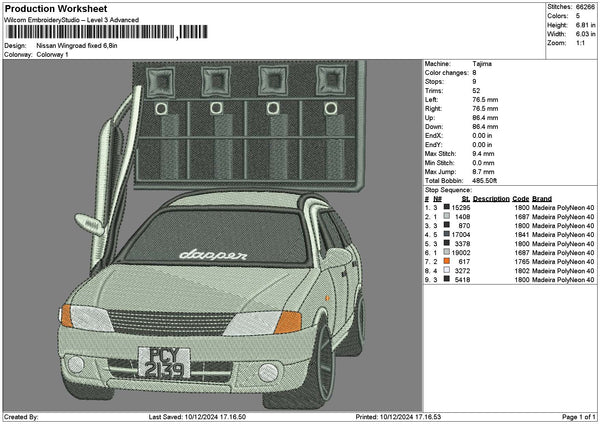The height and width of the screenshot is (424, 600).
Task: Select stop sequence row 9
Action: pos(510,279)
